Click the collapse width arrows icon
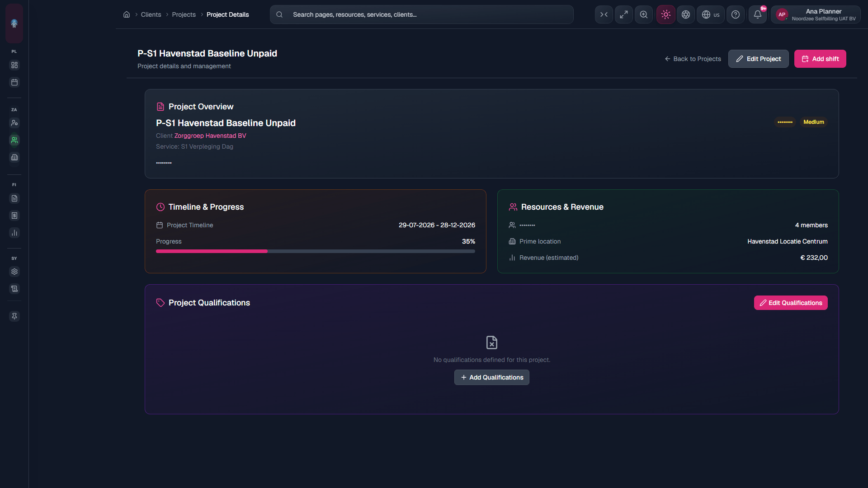 point(604,14)
